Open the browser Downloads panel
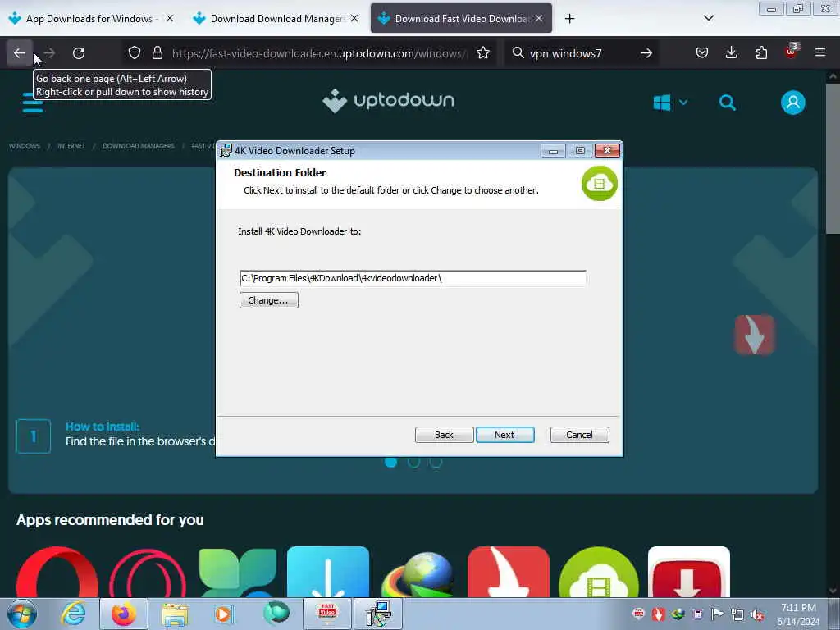840x630 pixels. coord(731,53)
